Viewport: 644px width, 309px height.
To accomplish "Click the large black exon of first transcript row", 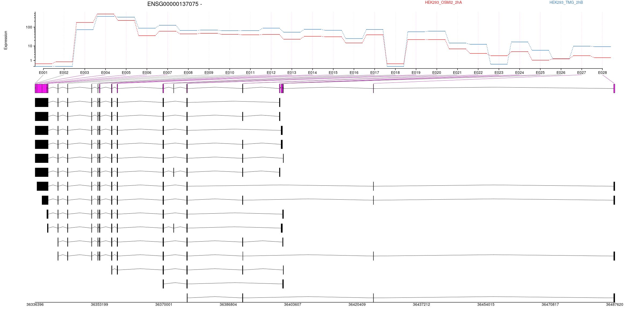I will coord(42,102).
